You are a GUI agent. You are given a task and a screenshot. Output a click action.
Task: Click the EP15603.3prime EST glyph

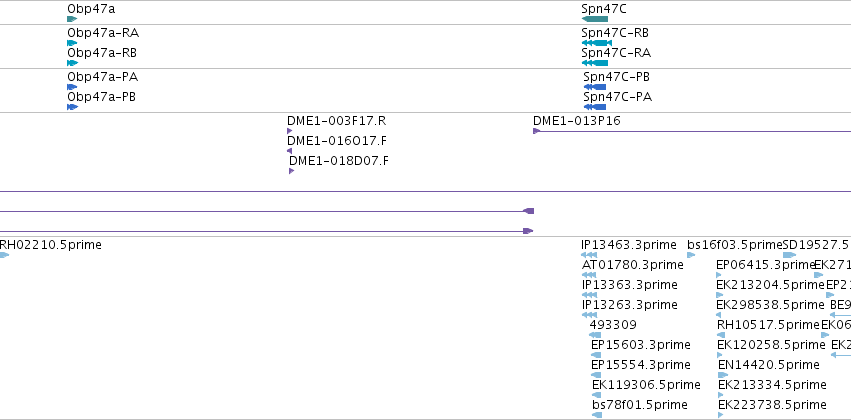[x=596, y=355]
